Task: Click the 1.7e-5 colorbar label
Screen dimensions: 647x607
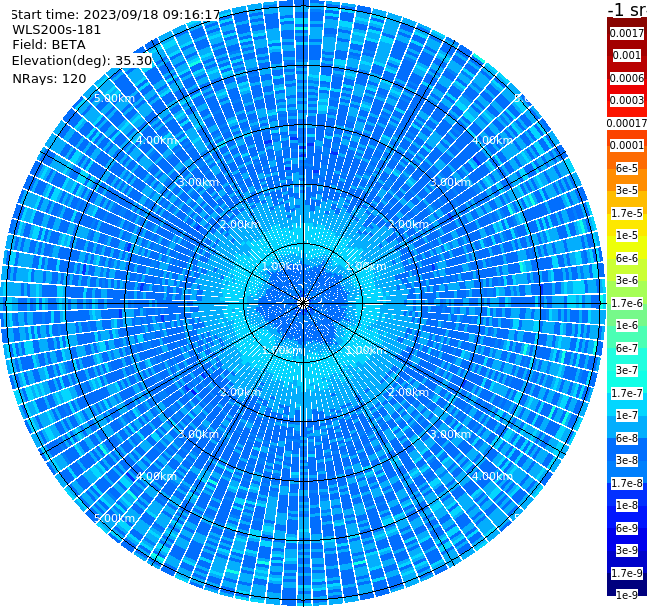Action: pos(627,213)
